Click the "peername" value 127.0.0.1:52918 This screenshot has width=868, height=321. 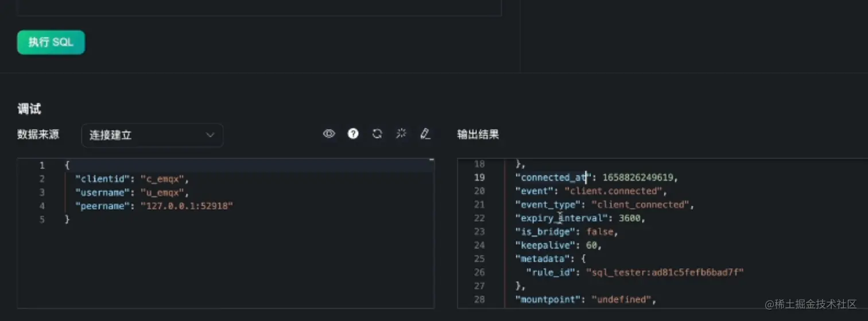coord(187,206)
